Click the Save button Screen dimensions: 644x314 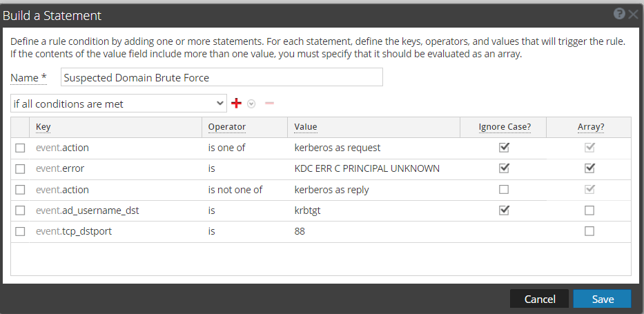click(x=602, y=299)
